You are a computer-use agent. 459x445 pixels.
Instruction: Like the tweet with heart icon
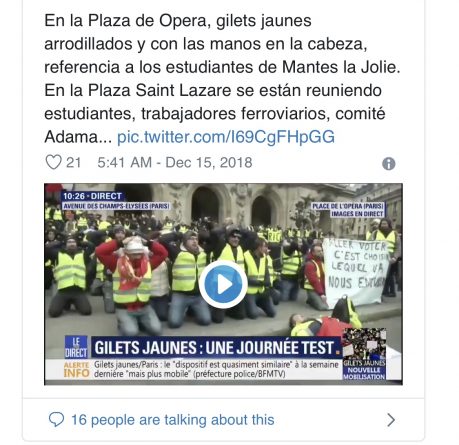[53, 162]
